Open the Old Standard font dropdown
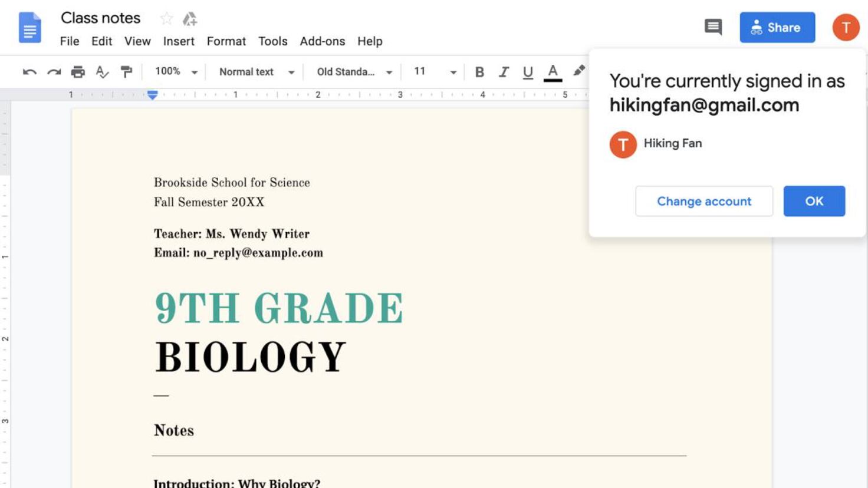The height and width of the screenshot is (488, 868). pos(354,72)
